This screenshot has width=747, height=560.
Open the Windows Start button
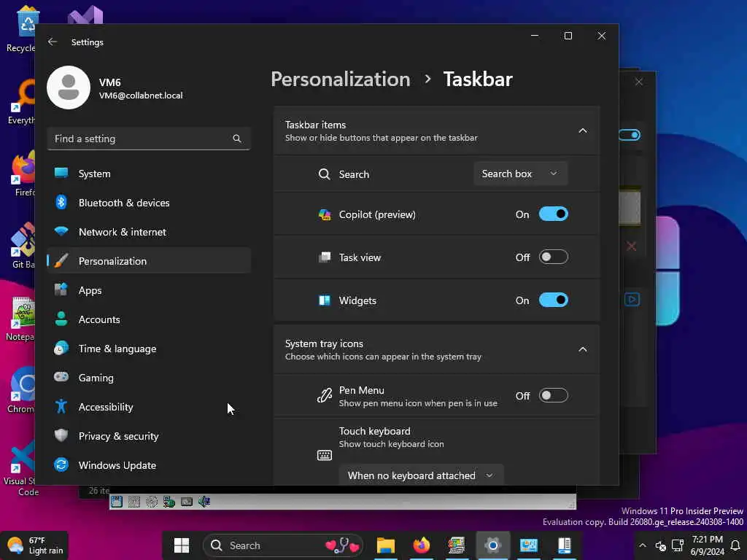182,545
